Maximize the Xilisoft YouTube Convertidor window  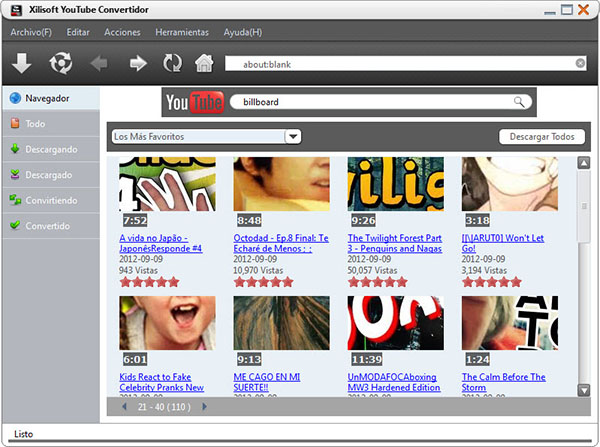click(567, 10)
